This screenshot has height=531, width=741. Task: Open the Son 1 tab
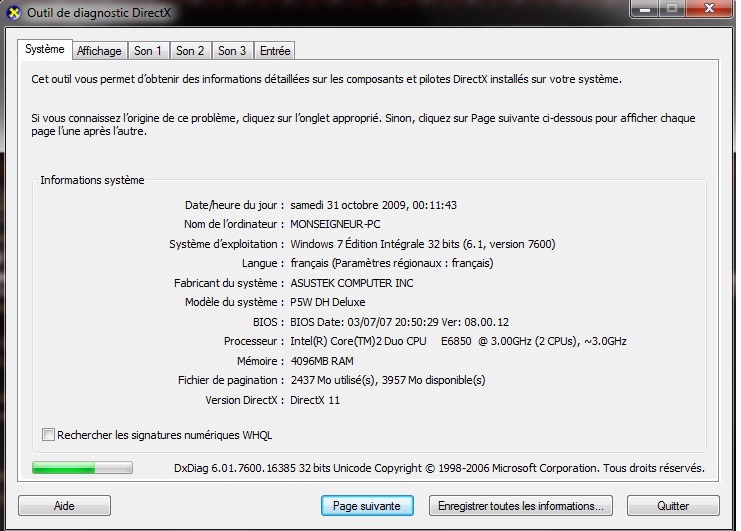pos(148,51)
